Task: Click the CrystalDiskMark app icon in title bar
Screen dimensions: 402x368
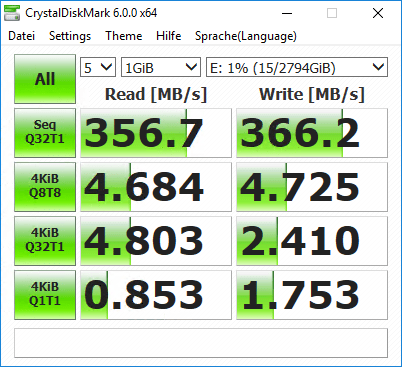Action: click(x=12, y=13)
